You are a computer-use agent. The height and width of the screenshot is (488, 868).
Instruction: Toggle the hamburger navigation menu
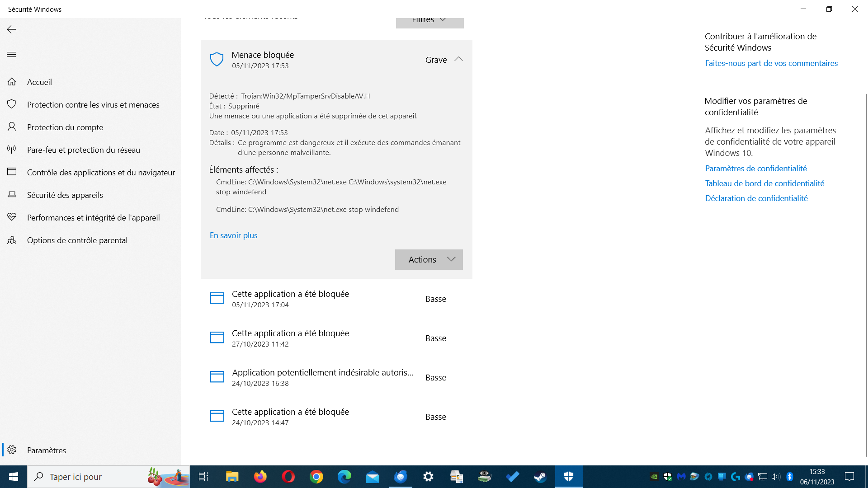pyautogui.click(x=11, y=55)
